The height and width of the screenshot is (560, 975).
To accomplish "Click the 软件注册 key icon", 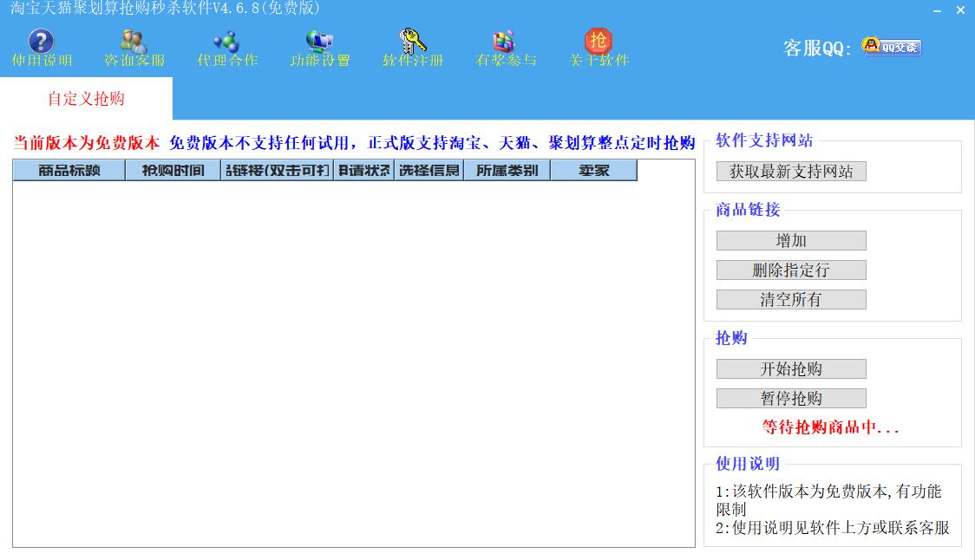I will [x=413, y=42].
